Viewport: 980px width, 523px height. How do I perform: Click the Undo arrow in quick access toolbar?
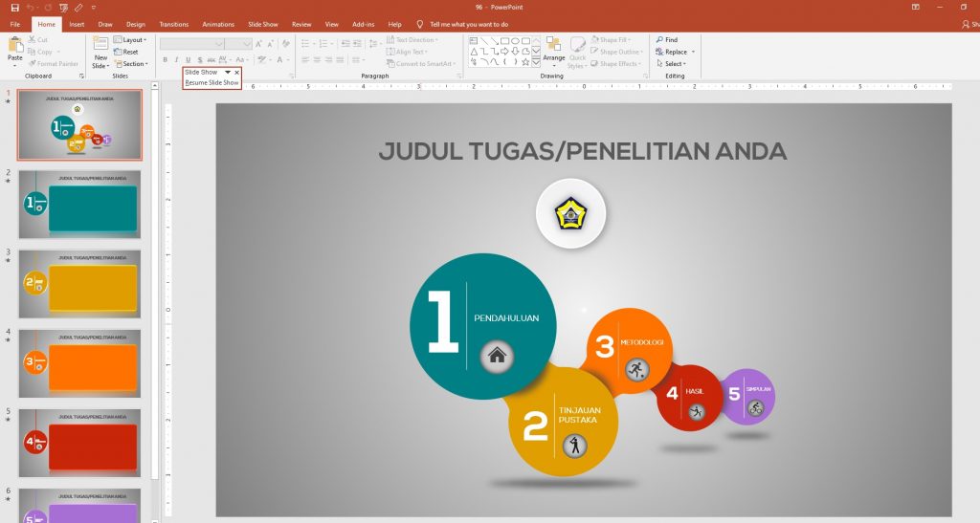pyautogui.click(x=31, y=8)
